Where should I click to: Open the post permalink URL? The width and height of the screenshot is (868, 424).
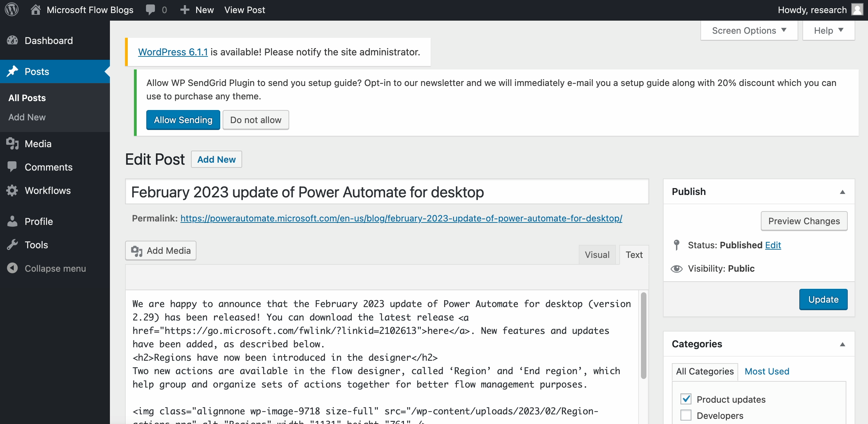[x=401, y=218]
